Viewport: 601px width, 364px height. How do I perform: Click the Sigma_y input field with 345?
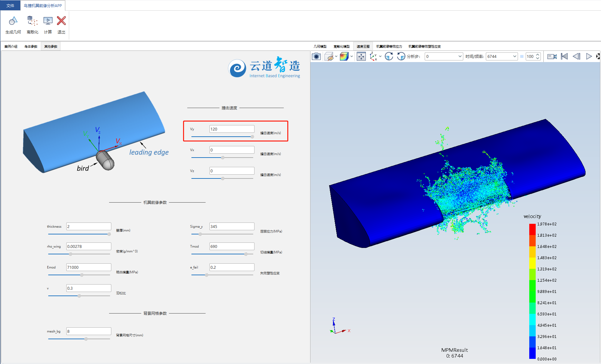coord(232,226)
